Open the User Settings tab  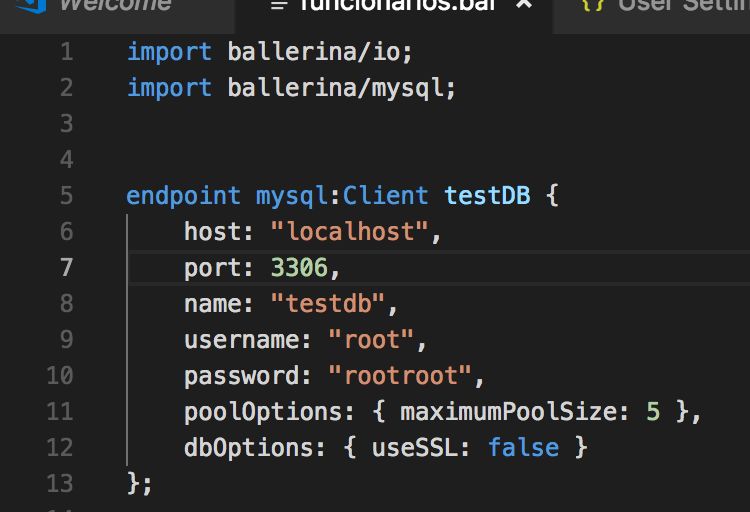[651, 14]
